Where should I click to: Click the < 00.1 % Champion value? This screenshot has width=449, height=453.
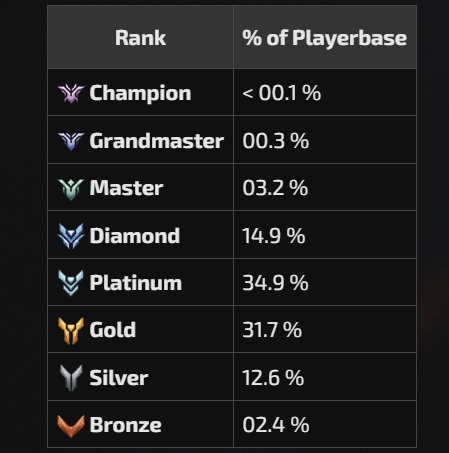pyautogui.click(x=282, y=93)
